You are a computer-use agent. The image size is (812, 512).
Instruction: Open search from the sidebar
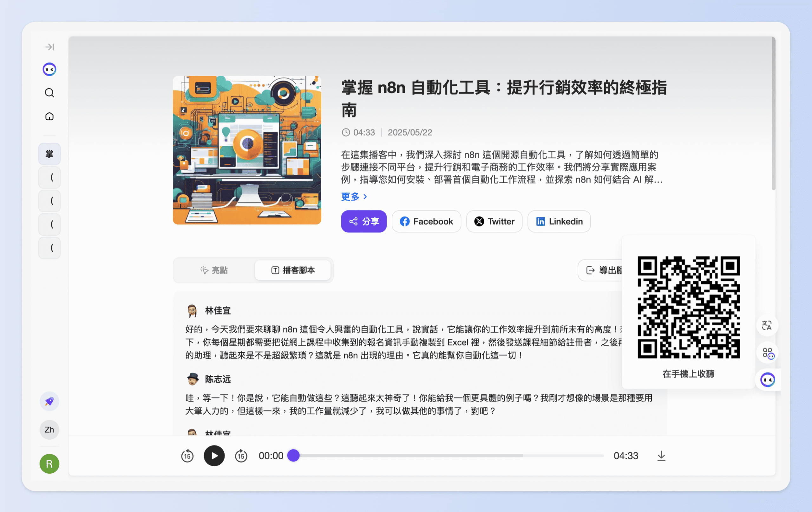click(x=49, y=93)
